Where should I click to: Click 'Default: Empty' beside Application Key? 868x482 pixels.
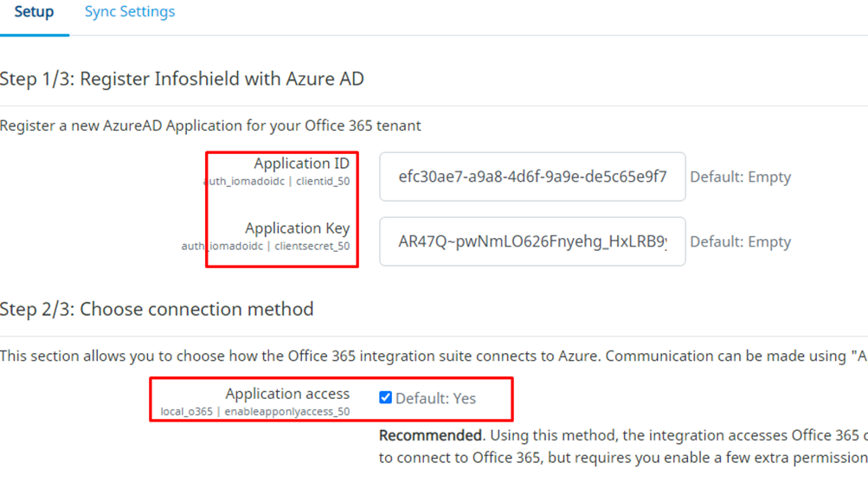tap(740, 241)
